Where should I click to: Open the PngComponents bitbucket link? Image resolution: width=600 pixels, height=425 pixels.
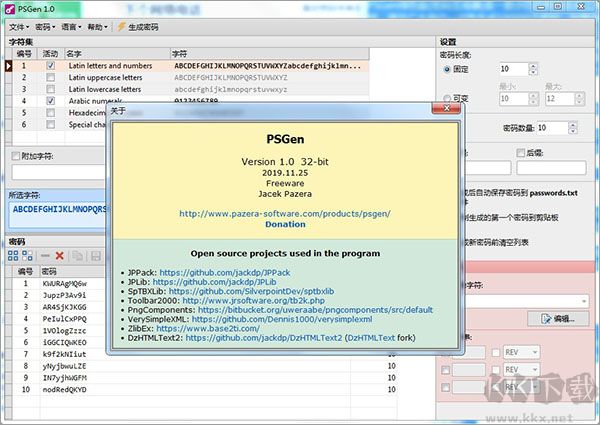pos(315,310)
